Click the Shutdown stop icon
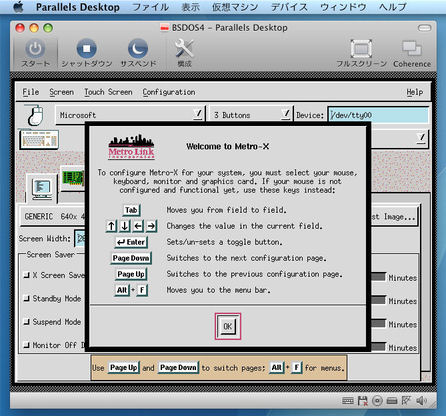The image size is (446, 416). click(86, 49)
